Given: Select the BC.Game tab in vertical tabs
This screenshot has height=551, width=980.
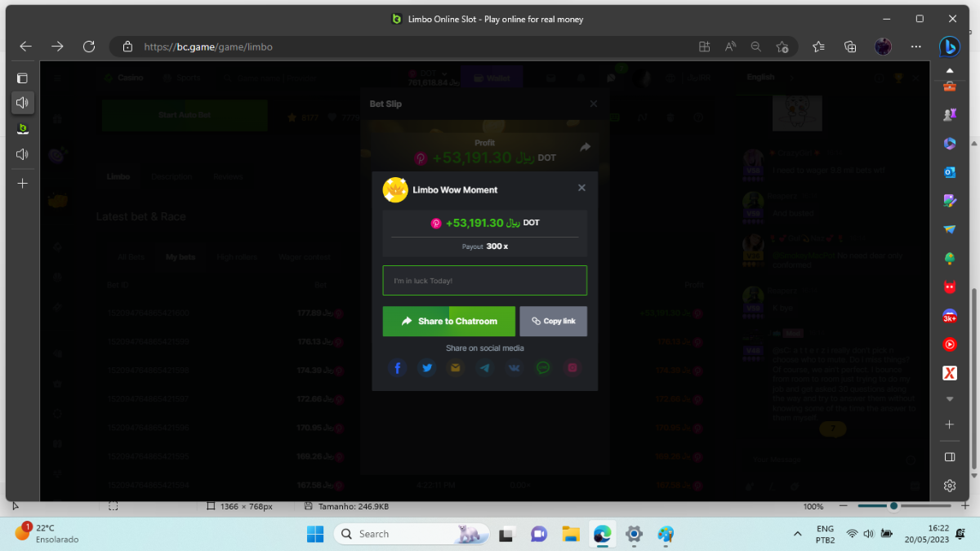Looking at the screenshot, I should click(x=23, y=128).
